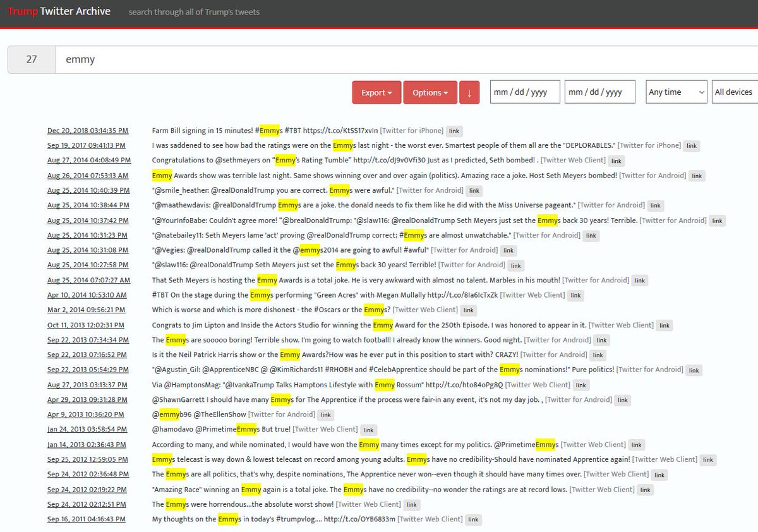Screen dimensions: 758x532
Task: Click the Trump Twitter Archive logo title
Action: point(59,11)
